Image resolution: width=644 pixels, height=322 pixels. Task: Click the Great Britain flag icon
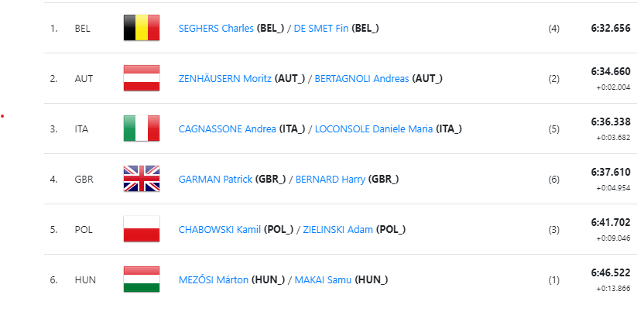[x=142, y=179]
